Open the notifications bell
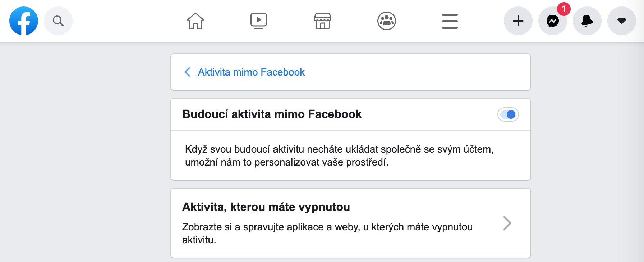The image size is (644, 262). pos(587,21)
